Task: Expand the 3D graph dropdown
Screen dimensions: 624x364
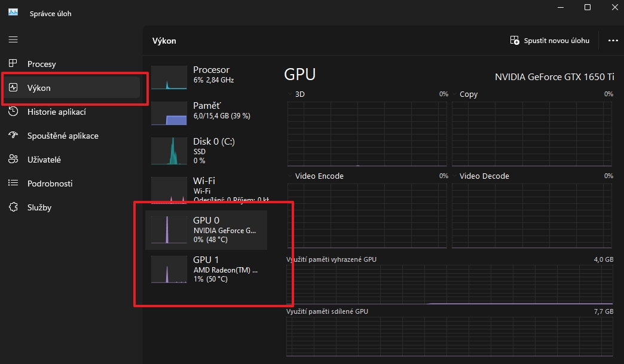Action: pyautogui.click(x=291, y=94)
